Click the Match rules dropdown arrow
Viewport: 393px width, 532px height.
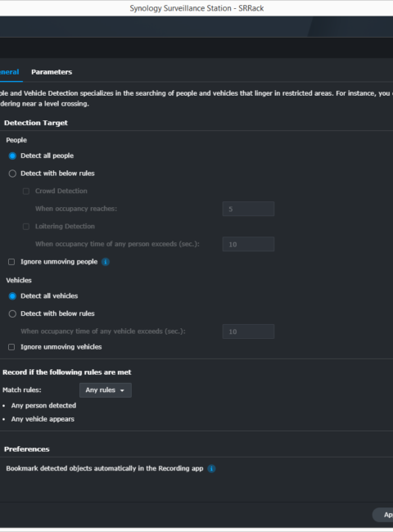coord(122,390)
